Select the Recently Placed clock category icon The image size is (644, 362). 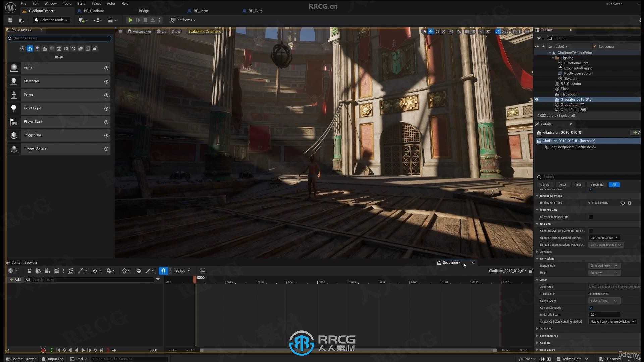coord(22,49)
